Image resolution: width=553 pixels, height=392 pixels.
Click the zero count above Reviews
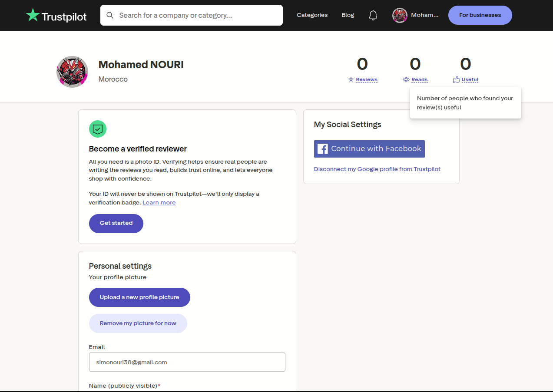tap(362, 64)
